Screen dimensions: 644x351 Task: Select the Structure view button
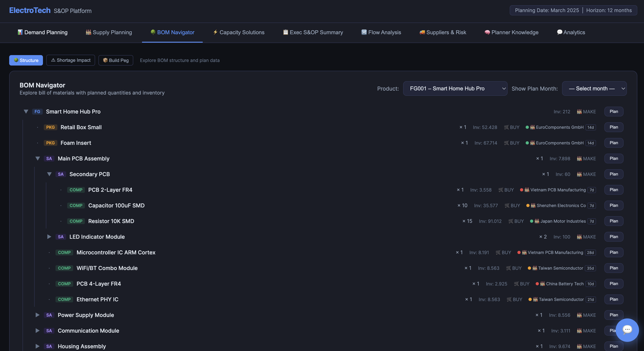point(26,60)
